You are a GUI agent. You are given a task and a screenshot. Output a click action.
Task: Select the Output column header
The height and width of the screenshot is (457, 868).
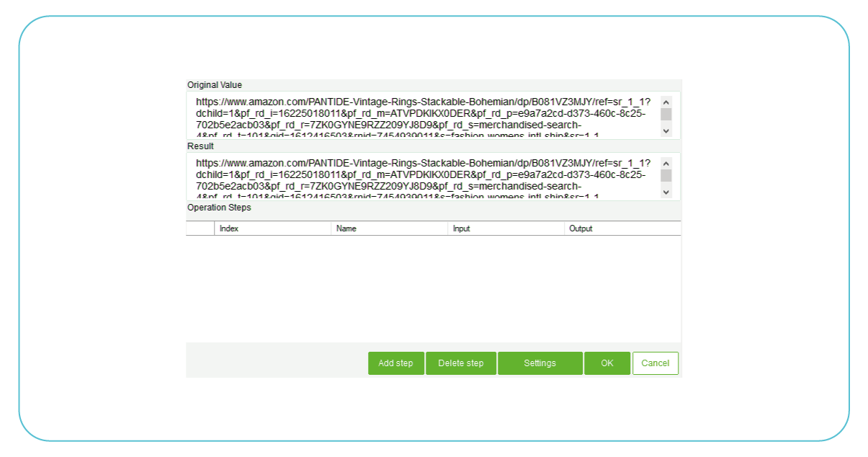coord(623,228)
